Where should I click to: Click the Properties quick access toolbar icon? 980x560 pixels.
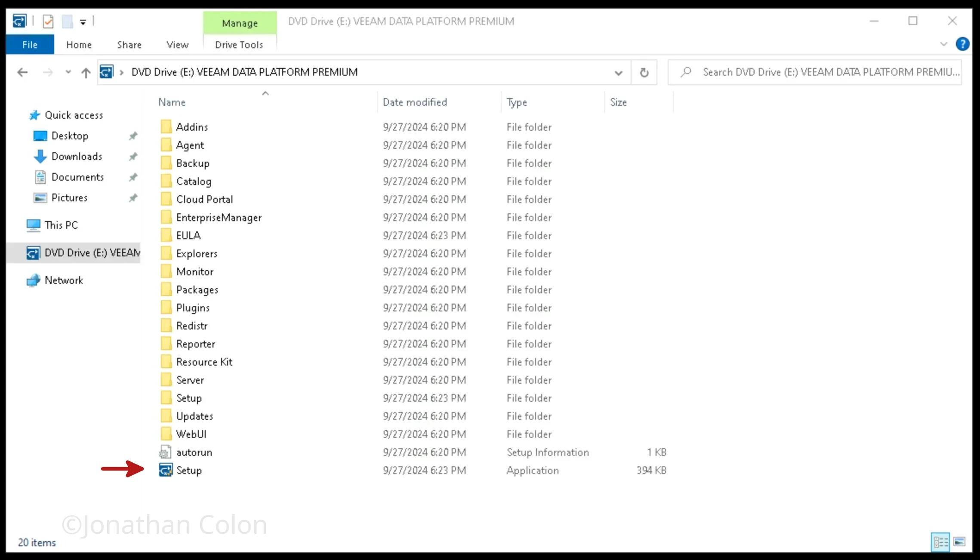[48, 21]
